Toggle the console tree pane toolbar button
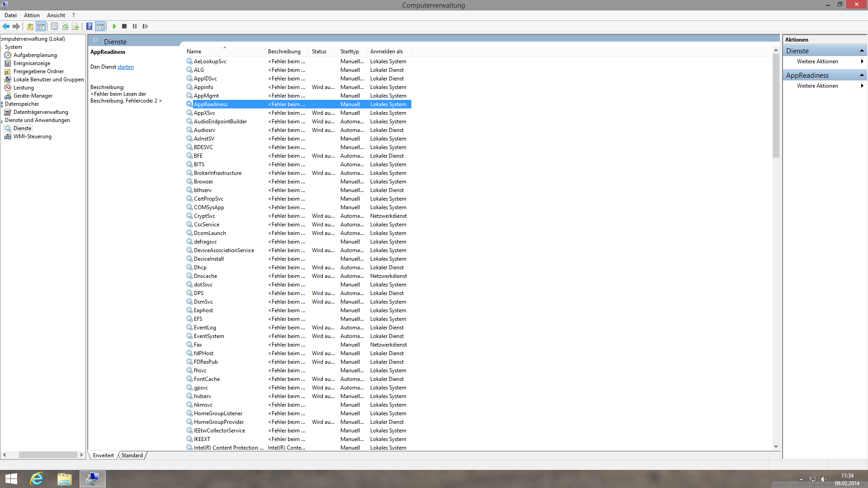 pyautogui.click(x=41, y=26)
